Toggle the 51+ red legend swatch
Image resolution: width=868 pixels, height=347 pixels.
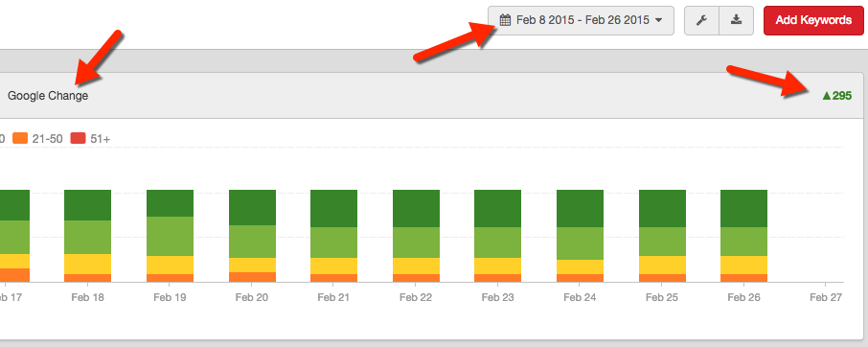(78, 139)
